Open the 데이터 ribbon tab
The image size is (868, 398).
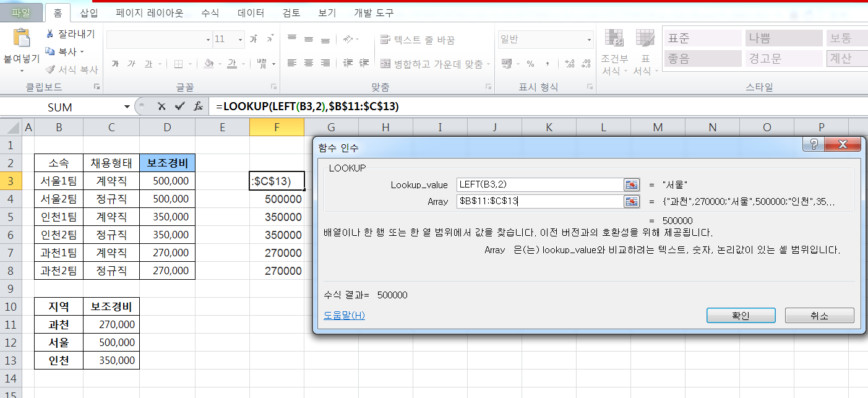(x=251, y=13)
